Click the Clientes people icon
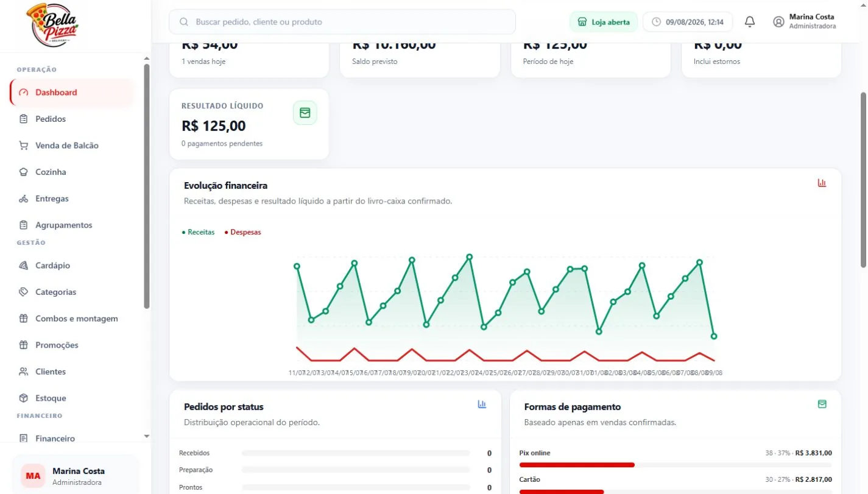This screenshot has width=868, height=494. pyautogui.click(x=24, y=372)
